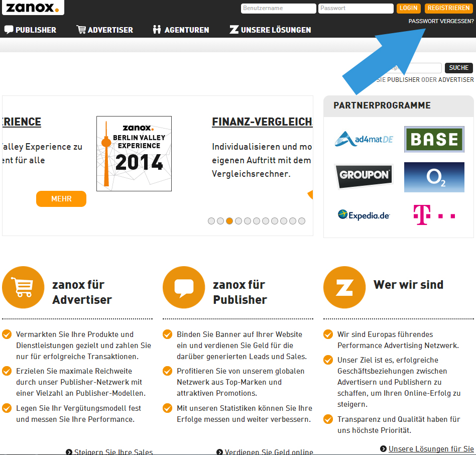Select the last carousel dot
476x455 pixels.
click(x=302, y=221)
